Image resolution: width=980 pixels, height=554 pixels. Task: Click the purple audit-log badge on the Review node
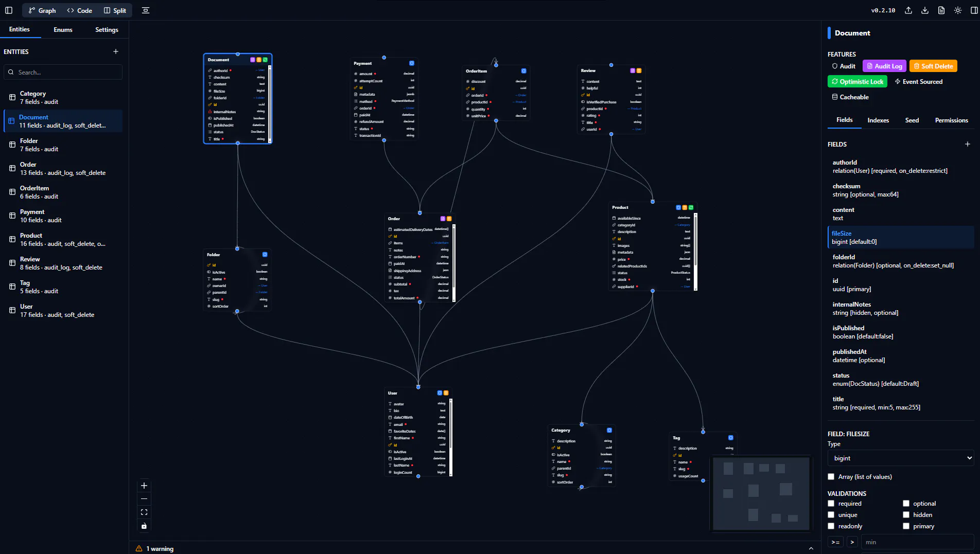coord(633,70)
